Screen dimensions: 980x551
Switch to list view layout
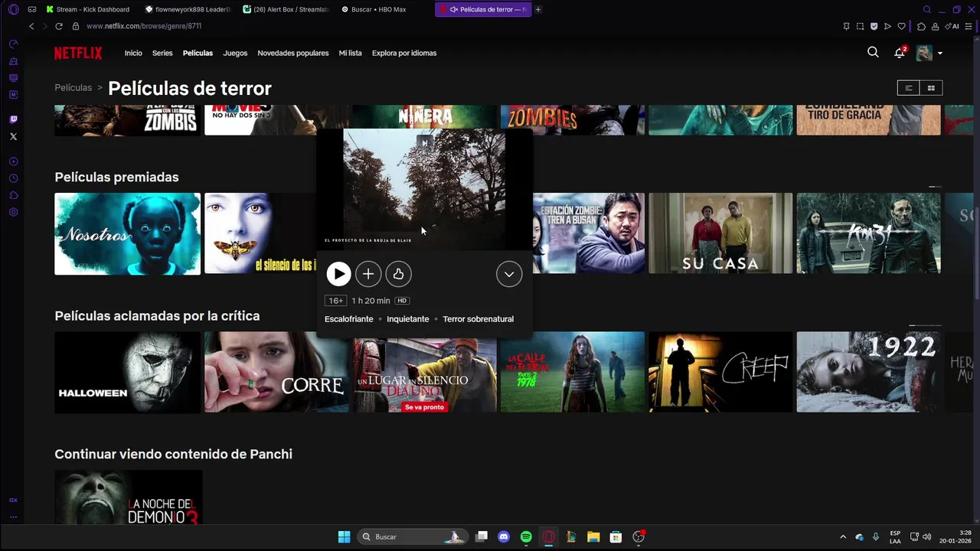(909, 88)
